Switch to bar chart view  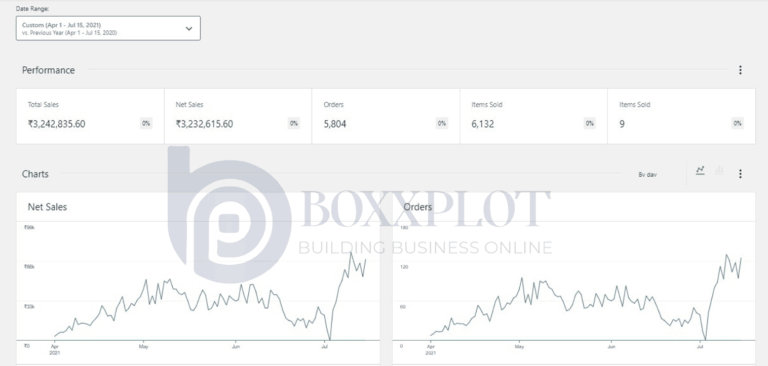[719, 171]
